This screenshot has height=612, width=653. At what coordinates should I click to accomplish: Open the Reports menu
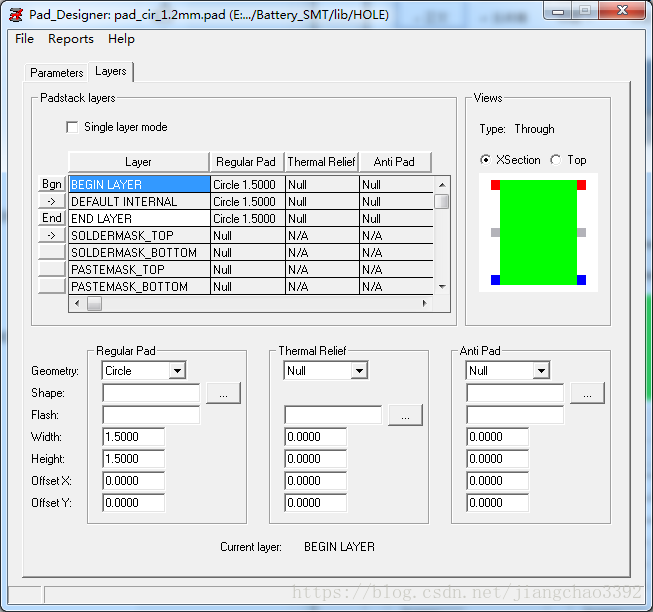coord(71,39)
